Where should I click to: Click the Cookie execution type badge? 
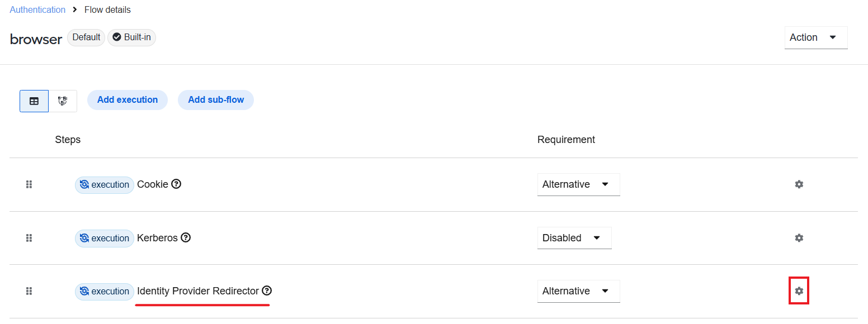point(105,184)
